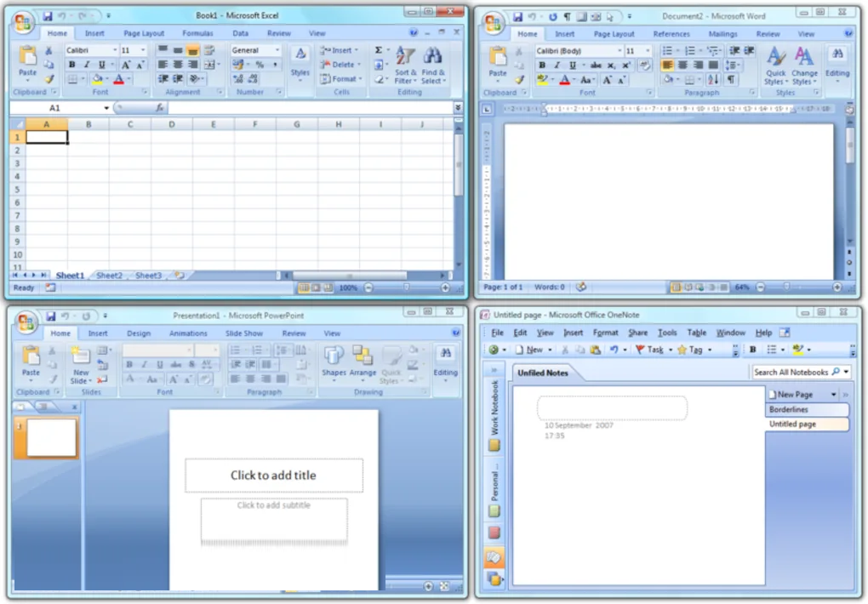868x604 pixels.
Task: Toggle Italic in Excel's Font group
Action: pos(87,65)
